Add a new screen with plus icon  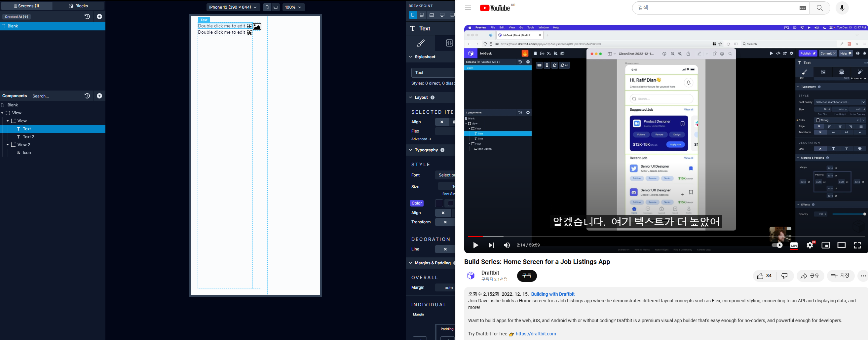click(x=99, y=17)
